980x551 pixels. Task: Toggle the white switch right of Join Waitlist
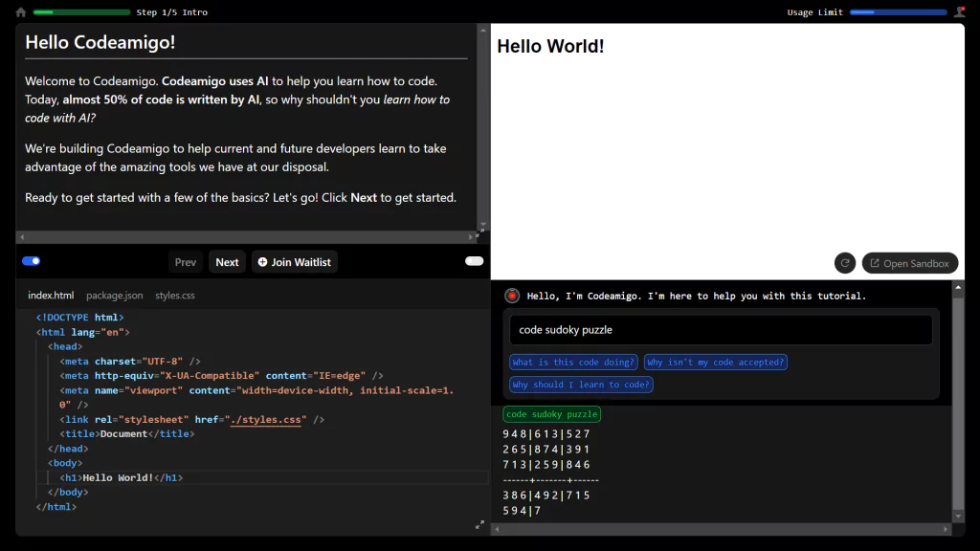coord(475,261)
